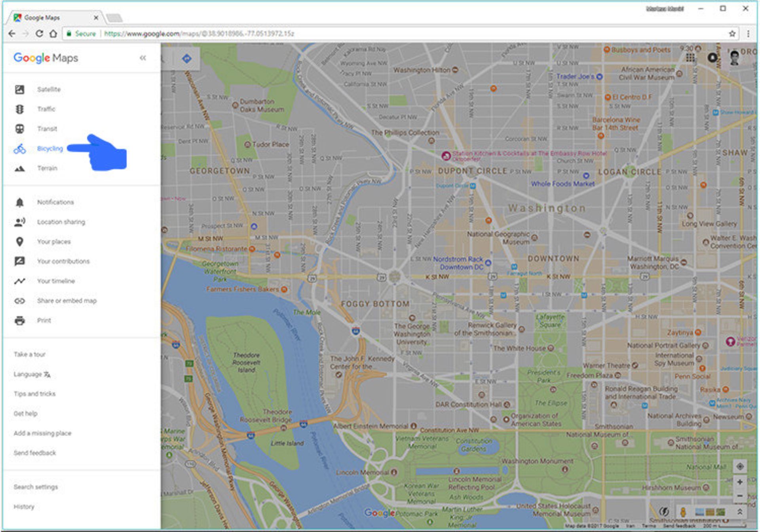Expand the imagery strip double chevron
760x532 pixels.
[739, 512]
